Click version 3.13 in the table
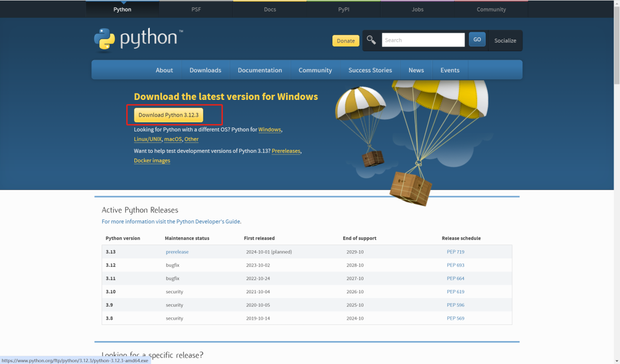The image size is (620, 364). tap(111, 252)
